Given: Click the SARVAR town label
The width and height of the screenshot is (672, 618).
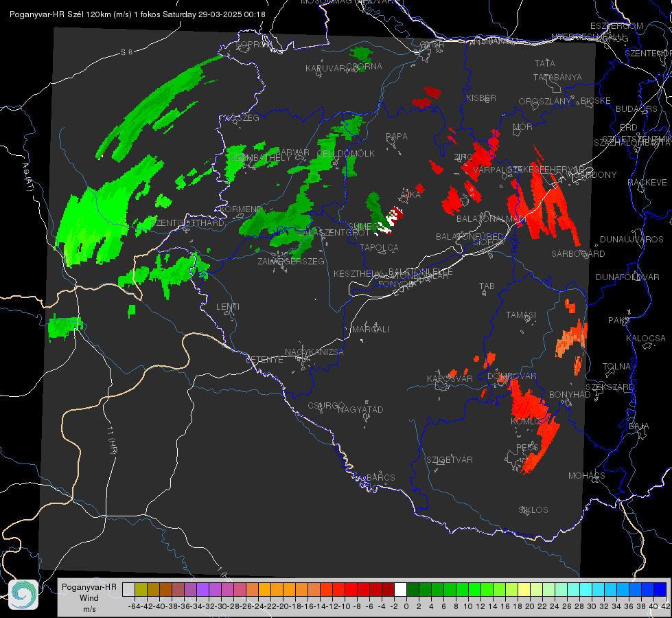Looking at the screenshot, I should tap(293, 152).
